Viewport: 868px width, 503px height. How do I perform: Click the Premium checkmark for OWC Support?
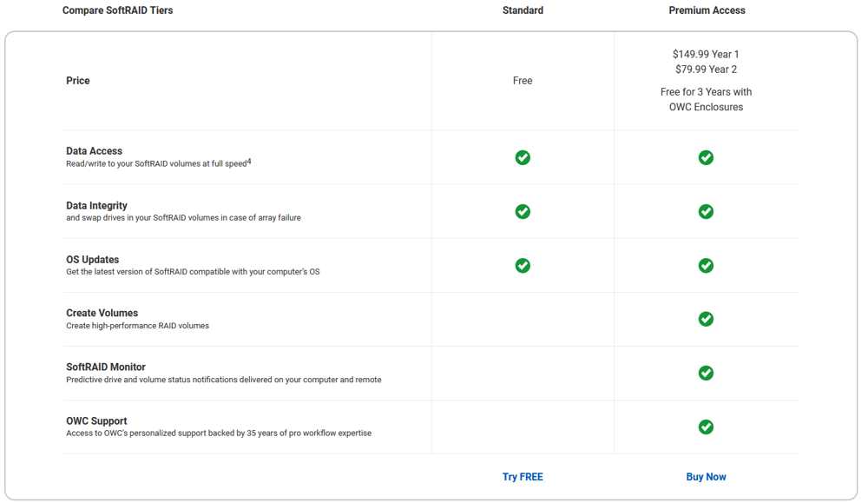click(706, 427)
